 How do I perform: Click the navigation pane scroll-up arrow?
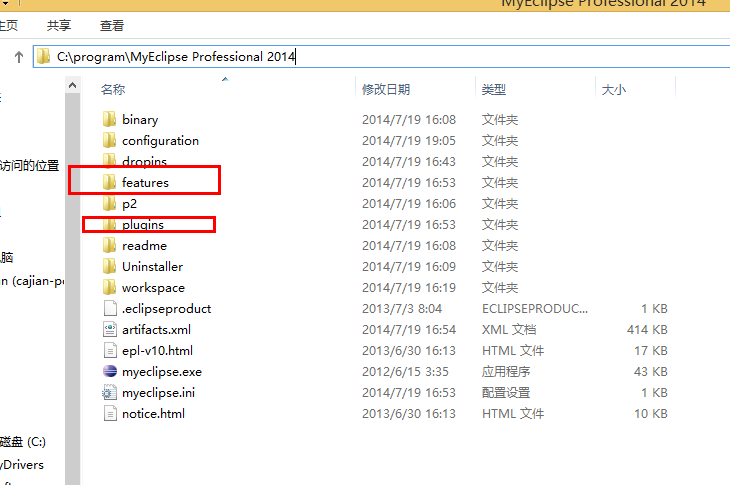point(72,85)
